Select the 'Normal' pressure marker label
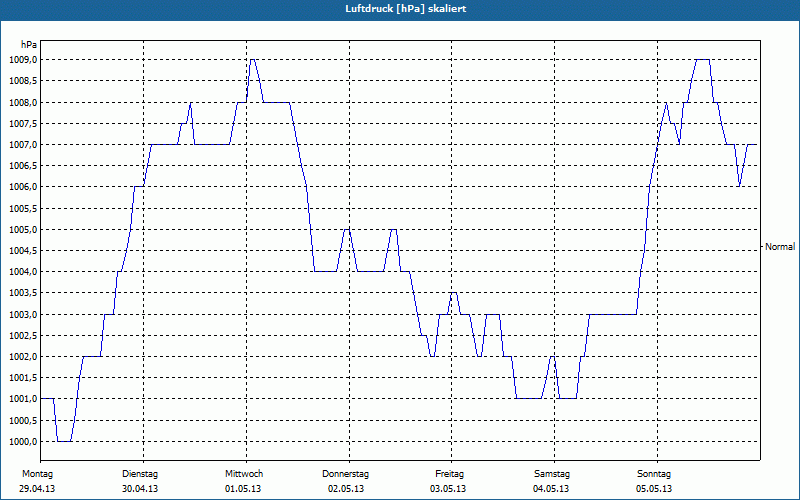This screenshot has height=500, width=800. (x=780, y=247)
